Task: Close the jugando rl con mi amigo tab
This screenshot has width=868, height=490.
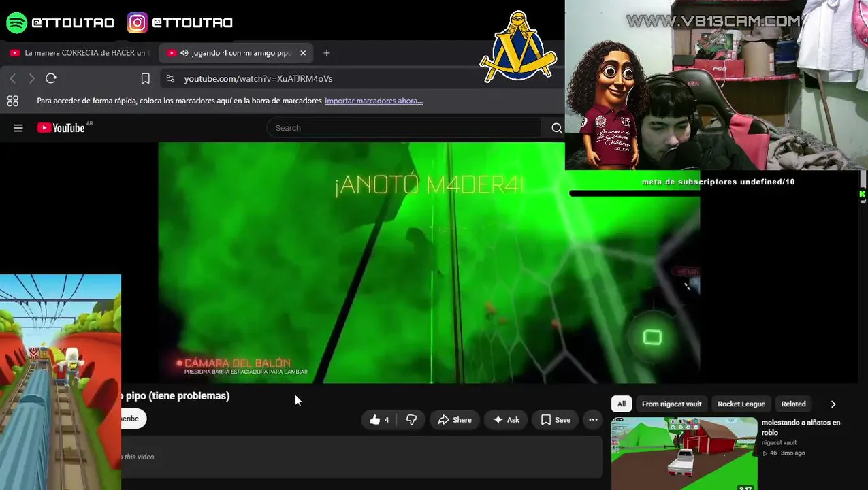Action: click(303, 53)
